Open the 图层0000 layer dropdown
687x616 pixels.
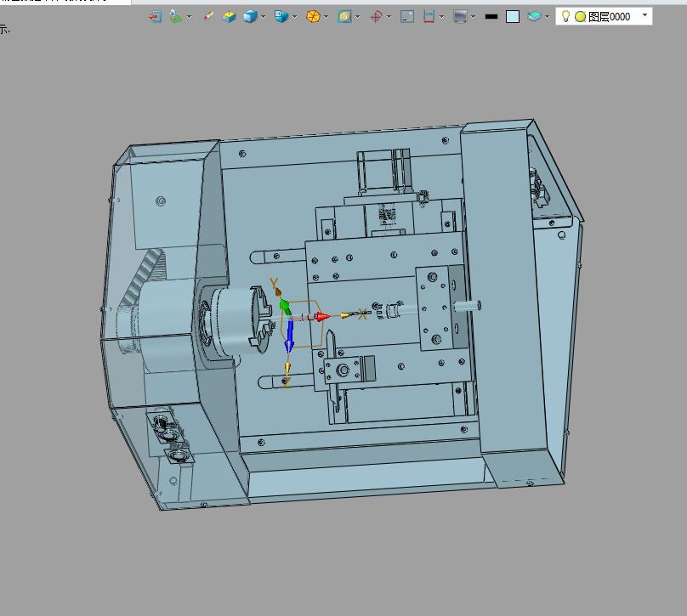644,15
